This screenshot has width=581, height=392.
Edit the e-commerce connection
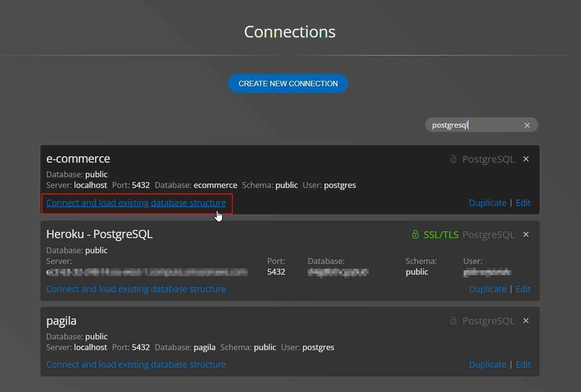[x=523, y=203]
